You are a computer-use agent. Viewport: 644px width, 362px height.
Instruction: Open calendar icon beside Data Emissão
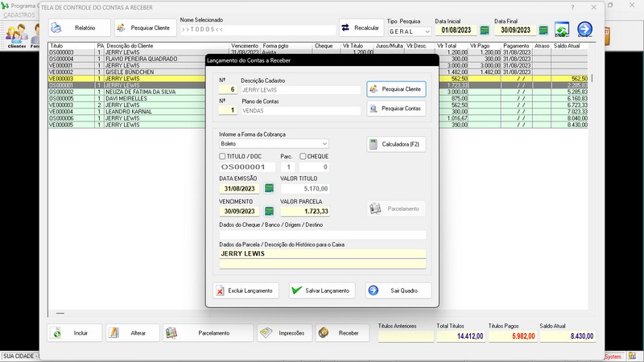point(269,188)
